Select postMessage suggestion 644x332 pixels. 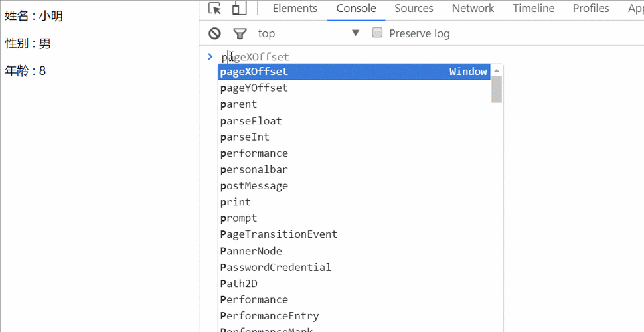(x=255, y=186)
